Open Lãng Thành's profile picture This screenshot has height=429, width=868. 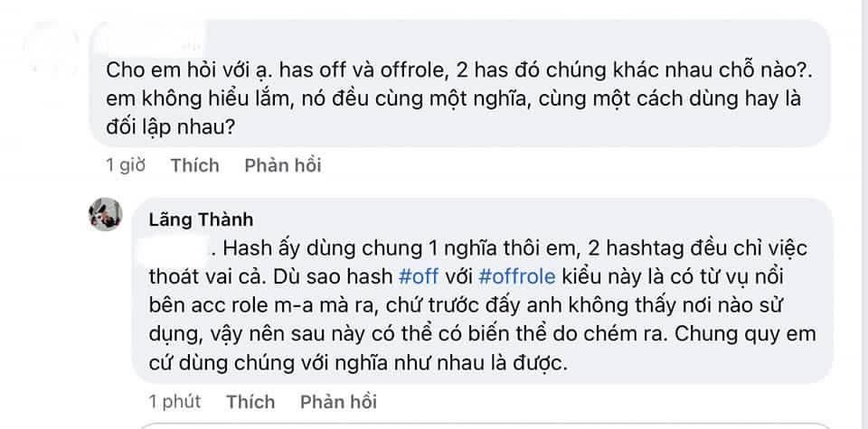pyautogui.click(x=106, y=214)
